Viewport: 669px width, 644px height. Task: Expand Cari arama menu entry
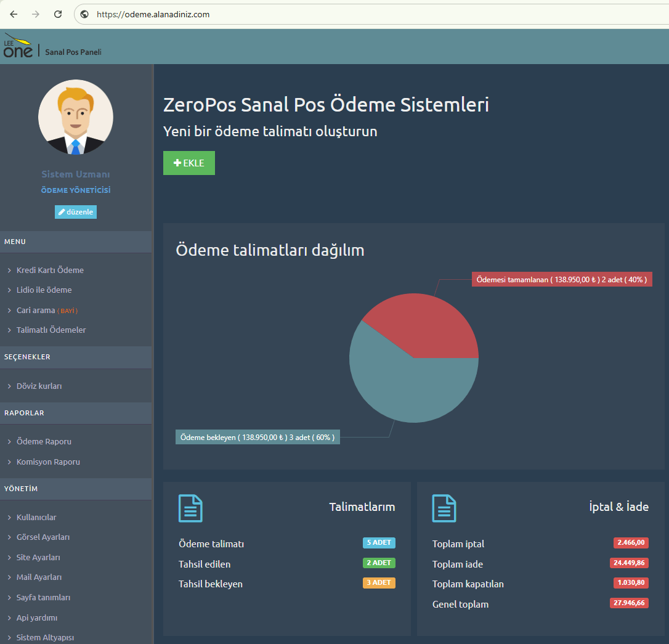tap(36, 310)
